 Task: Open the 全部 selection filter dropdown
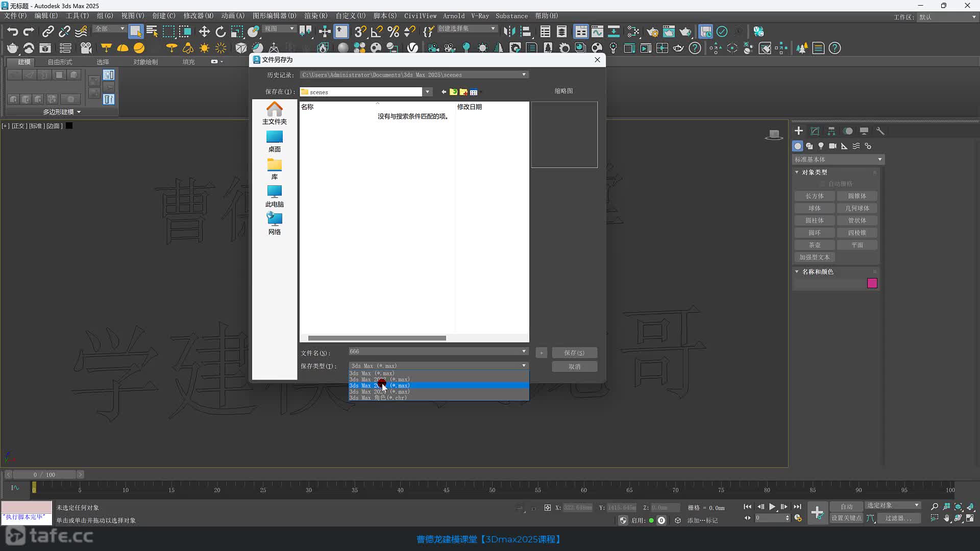click(110, 29)
